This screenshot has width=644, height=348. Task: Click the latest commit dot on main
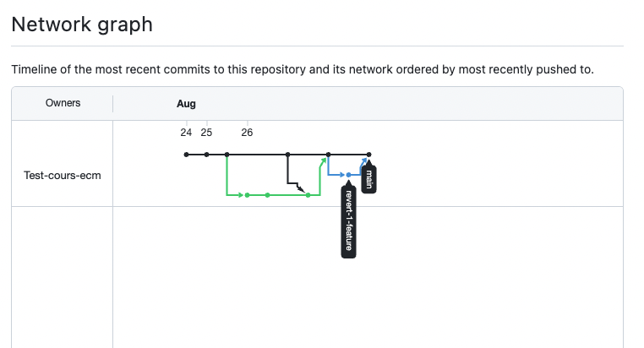(x=369, y=155)
